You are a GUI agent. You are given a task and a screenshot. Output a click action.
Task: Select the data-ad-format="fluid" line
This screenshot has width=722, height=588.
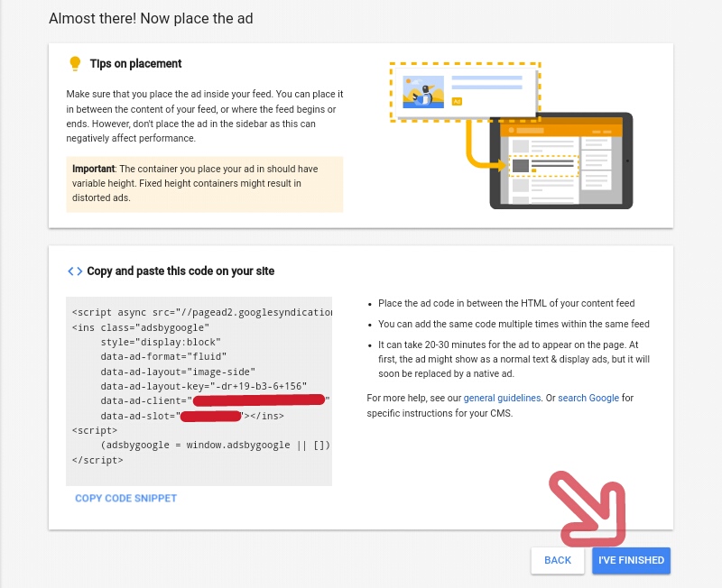pyautogui.click(x=163, y=356)
